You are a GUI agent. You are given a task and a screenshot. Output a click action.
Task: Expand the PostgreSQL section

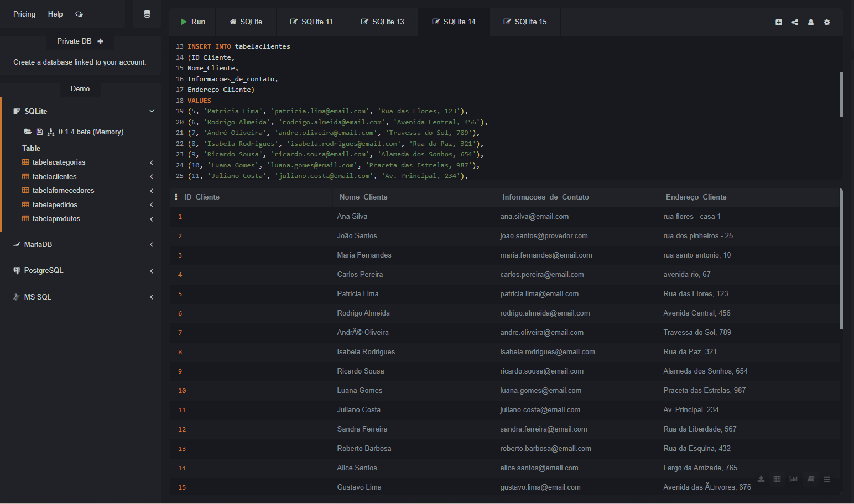tap(152, 271)
